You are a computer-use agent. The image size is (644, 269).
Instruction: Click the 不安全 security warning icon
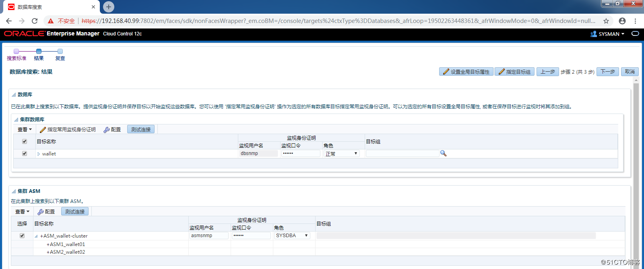pos(51,21)
